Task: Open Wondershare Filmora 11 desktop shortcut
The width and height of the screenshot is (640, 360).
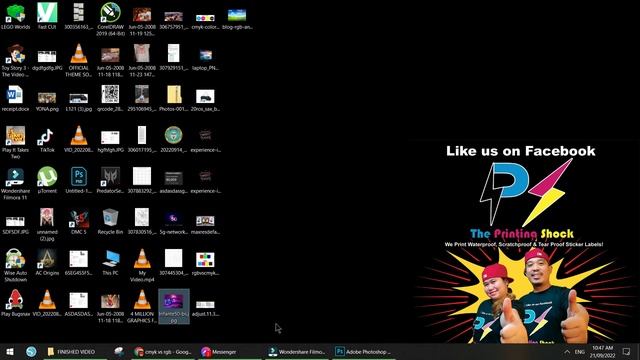Action: [x=16, y=183]
